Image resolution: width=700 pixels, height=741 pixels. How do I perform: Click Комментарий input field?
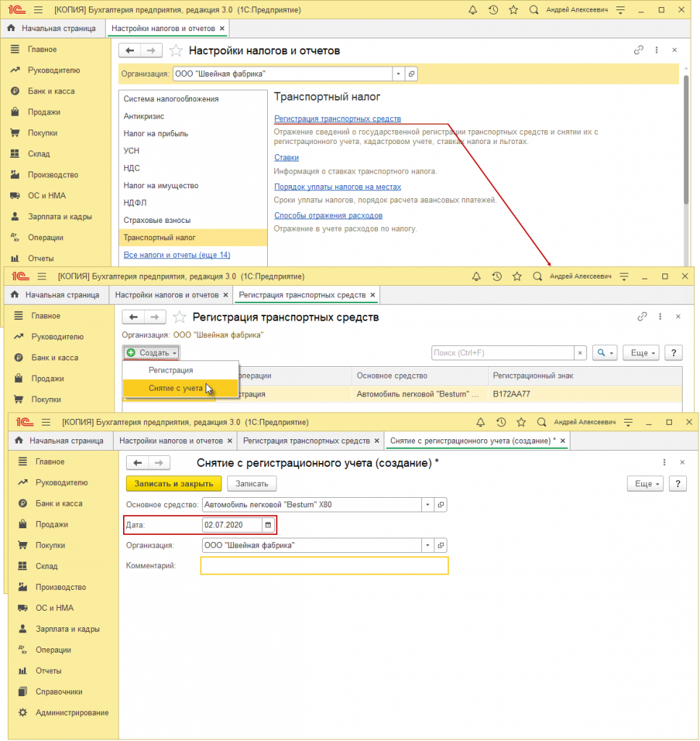coord(324,566)
